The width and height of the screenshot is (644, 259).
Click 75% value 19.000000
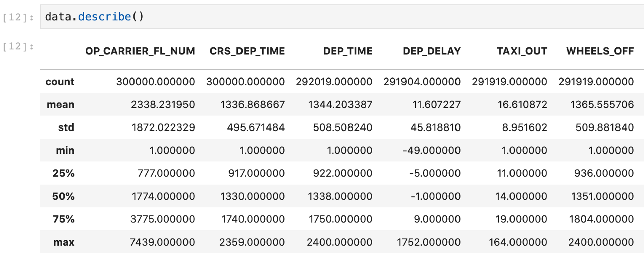(521, 219)
